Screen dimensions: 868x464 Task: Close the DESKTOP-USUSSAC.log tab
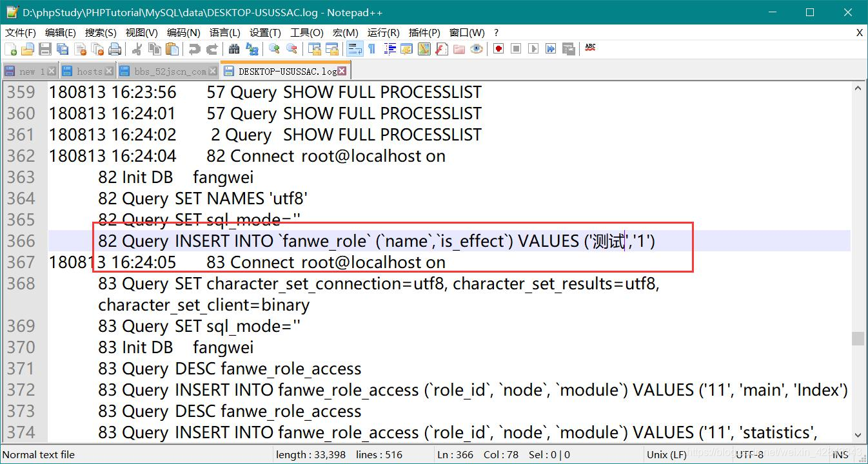pos(342,72)
